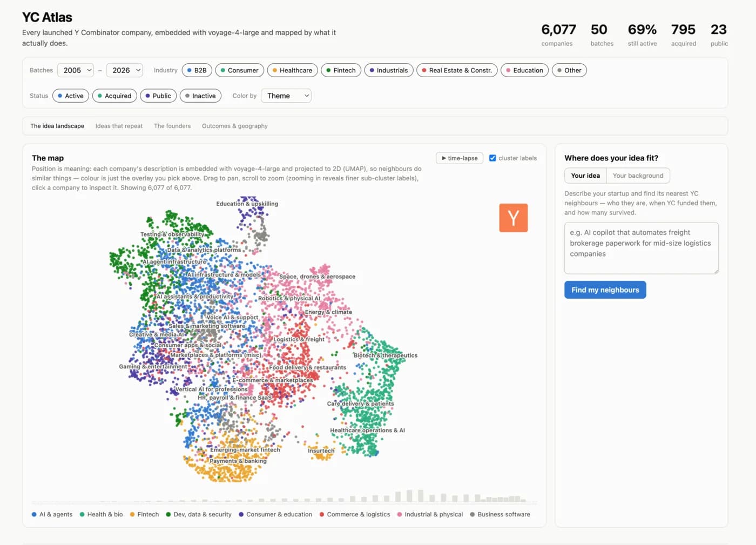Click the Vertical AI for professions label
Viewport: 756px width, 545px height.
click(x=211, y=389)
